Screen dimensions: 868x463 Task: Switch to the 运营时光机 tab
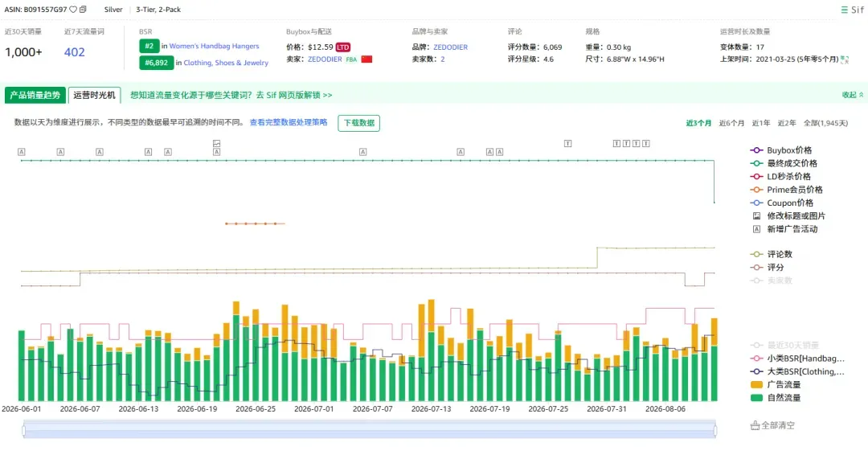tap(94, 96)
